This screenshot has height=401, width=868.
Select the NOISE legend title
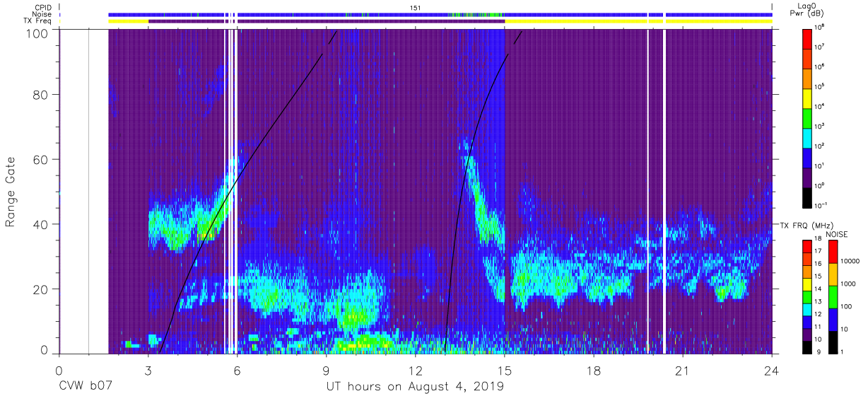836,234
